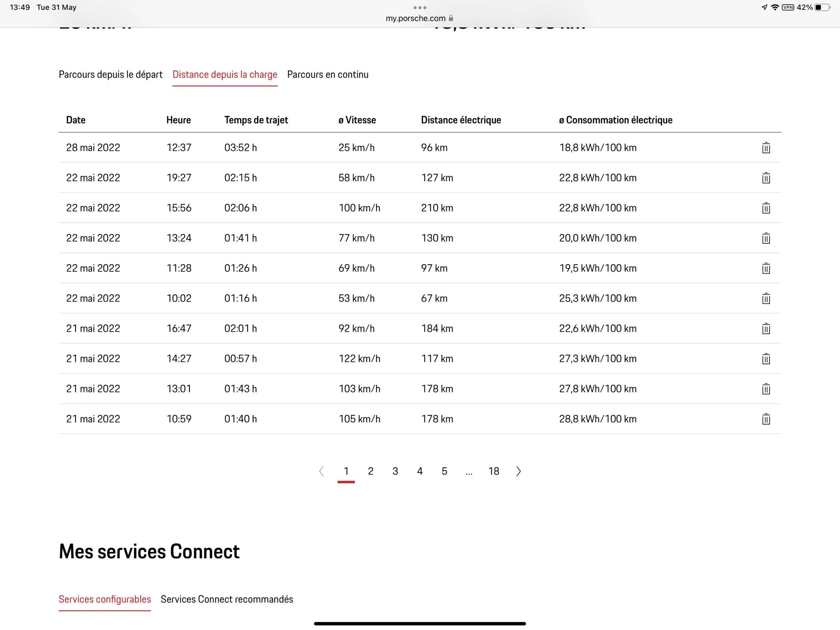Select the 28 mai 2022 date cell
The width and height of the screenshot is (840, 630).
(x=93, y=147)
